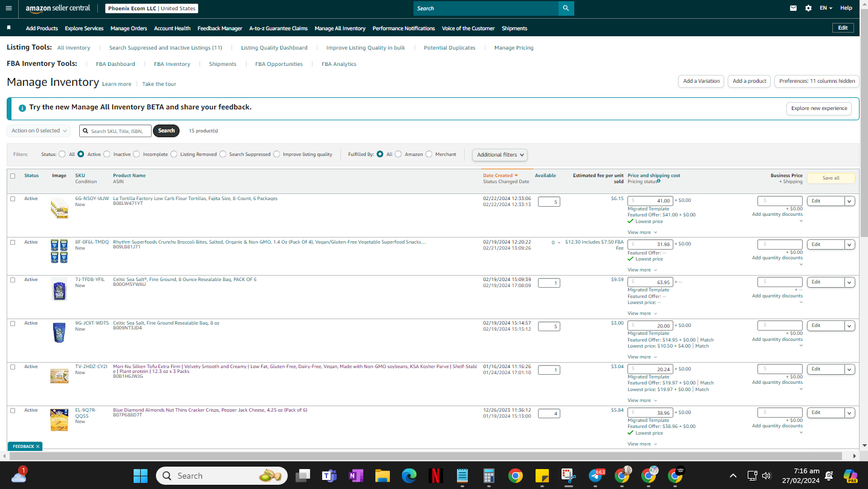Viewport: 868px width, 489px height.
Task: Click the Available quantity field for Blue Diamond
Action: (x=549, y=413)
